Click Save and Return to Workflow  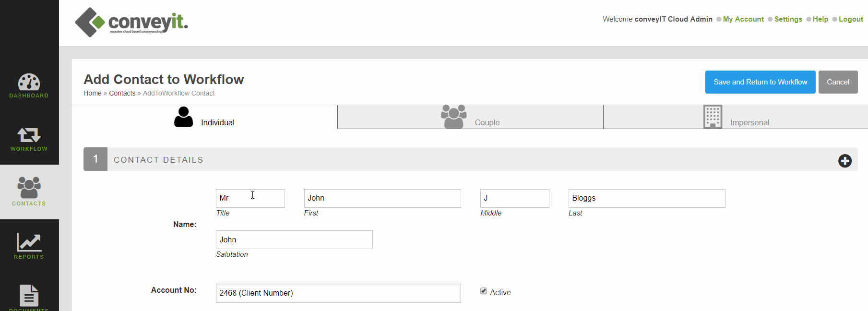pyautogui.click(x=760, y=82)
